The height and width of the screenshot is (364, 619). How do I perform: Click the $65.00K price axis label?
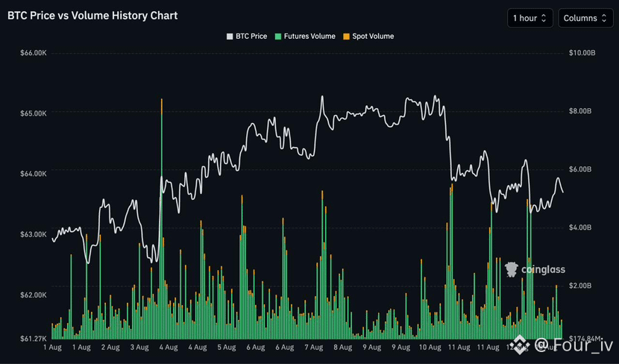34,113
